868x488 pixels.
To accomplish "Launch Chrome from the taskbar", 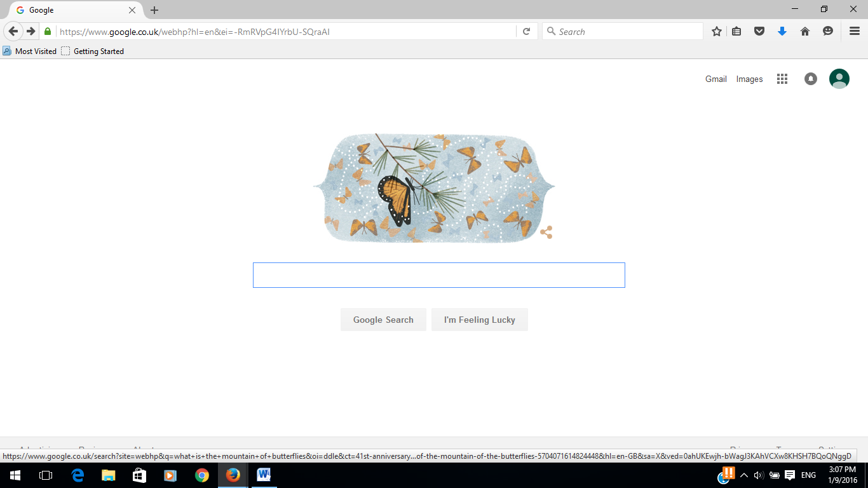I will point(202,475).
